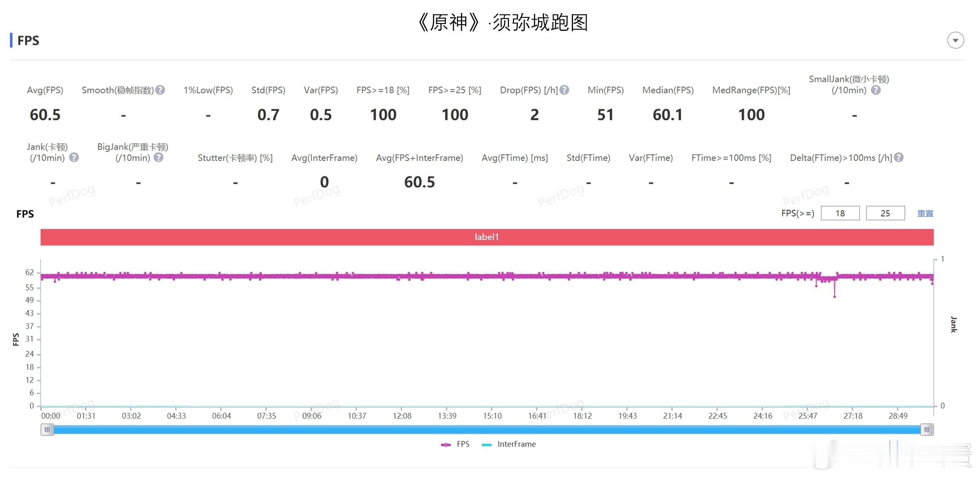This screenshot has height=479, width=980.
Task: Click the 重置 reset link
Action: click(925, 213)
